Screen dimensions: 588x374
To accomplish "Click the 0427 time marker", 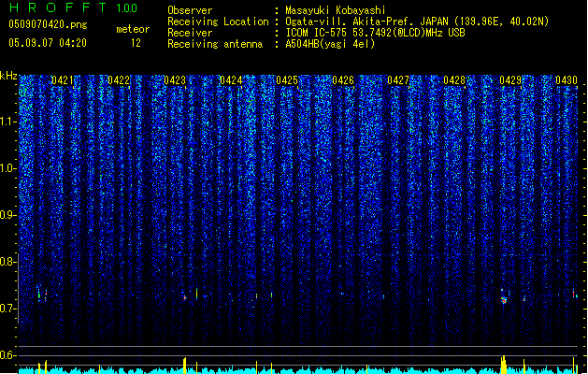I will 398,80.
